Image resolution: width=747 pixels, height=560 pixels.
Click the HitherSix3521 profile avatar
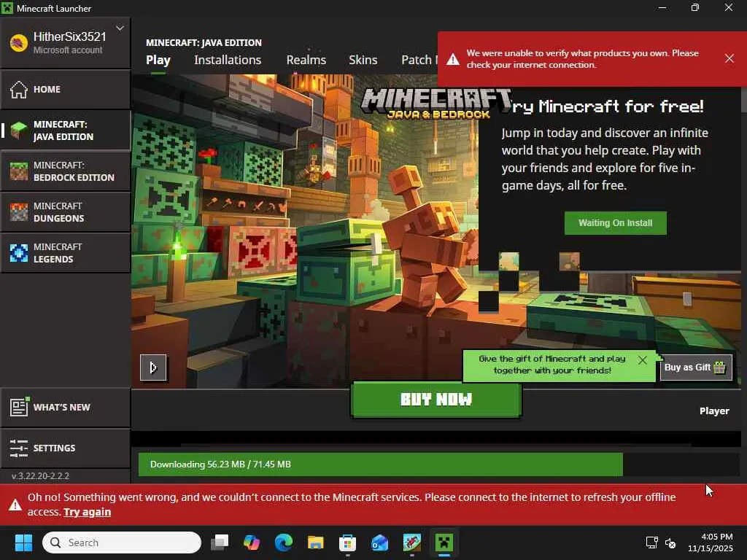coord(18,43)
